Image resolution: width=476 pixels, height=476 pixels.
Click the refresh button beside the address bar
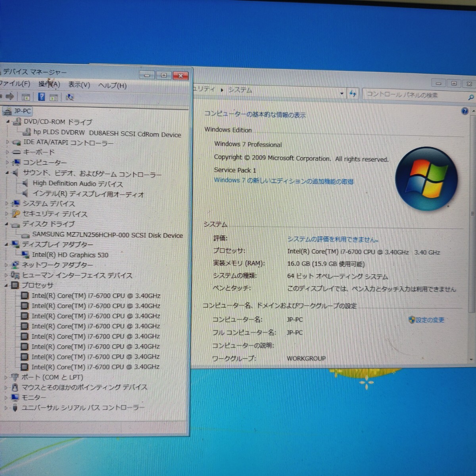[352, 94]
